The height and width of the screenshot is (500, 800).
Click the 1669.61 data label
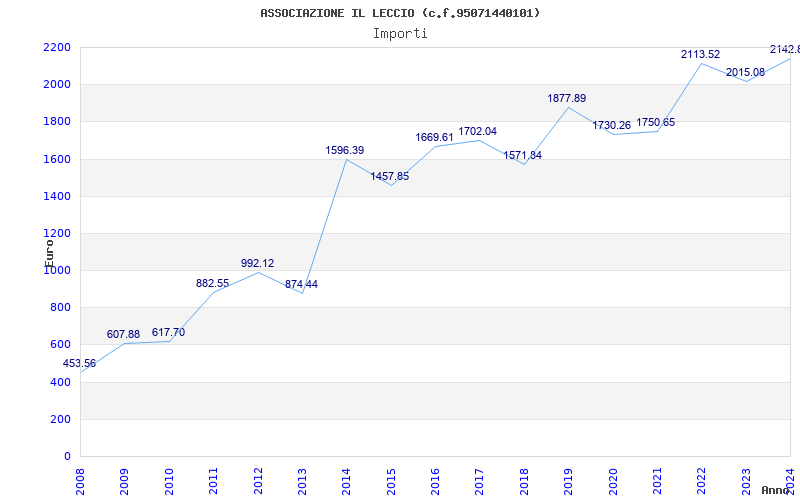point(434,137)
